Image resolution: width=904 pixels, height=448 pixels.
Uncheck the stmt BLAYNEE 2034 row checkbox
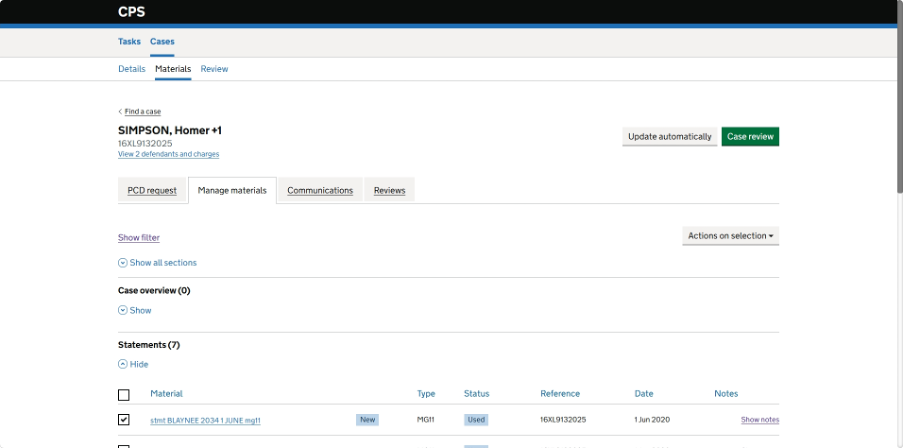(x=123, y=419)
